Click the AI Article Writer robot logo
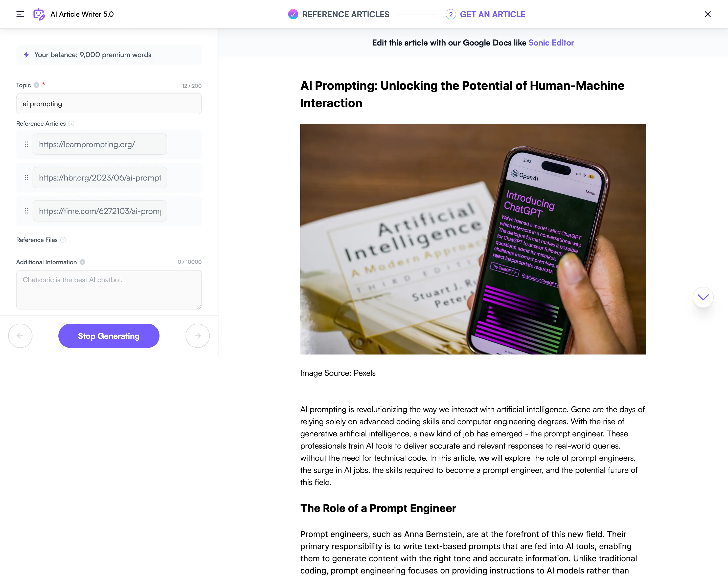This screenshot has height=576, width=728. (x=39, y=14)
